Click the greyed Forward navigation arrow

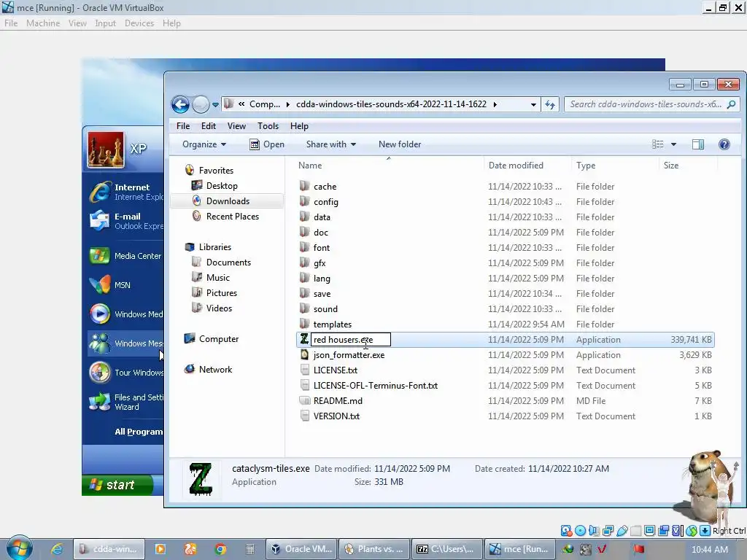tap(201, 104)
